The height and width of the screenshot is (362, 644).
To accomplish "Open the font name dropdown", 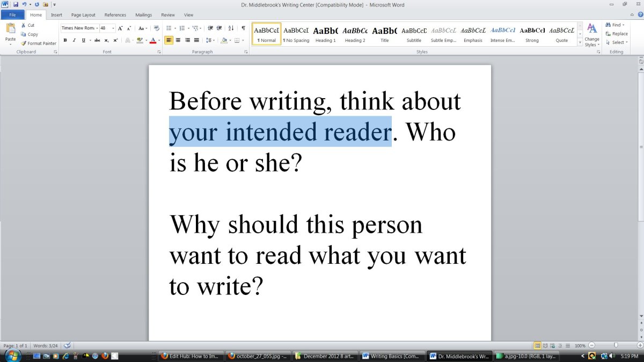I will click(x=97, y=28).
